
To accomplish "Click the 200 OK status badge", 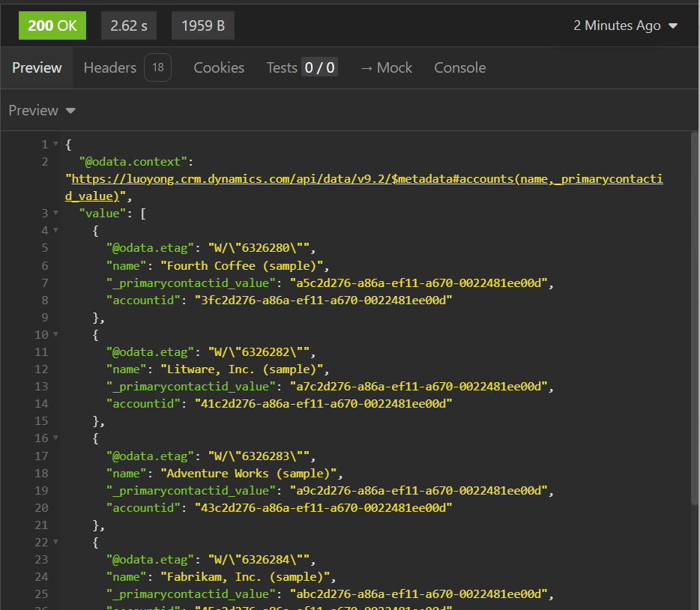I will tap(52, 25).
